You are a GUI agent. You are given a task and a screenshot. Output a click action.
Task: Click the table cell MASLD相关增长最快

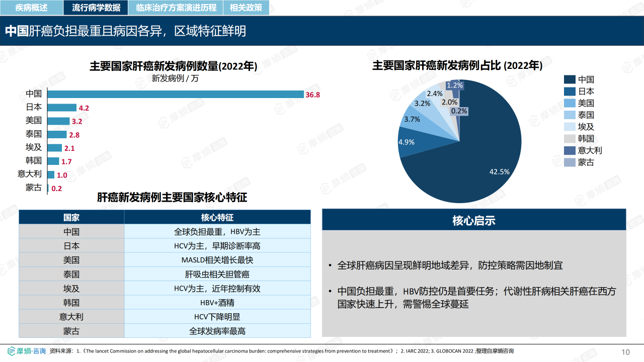217,260
